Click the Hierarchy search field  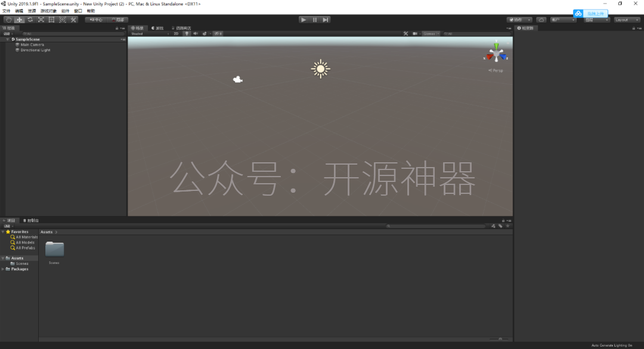[x=72, y=34]
